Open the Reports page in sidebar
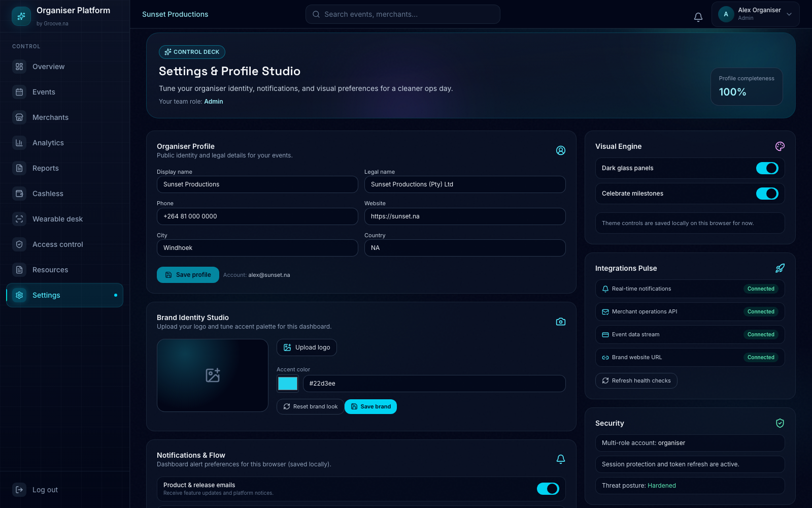 coord(64,168)
